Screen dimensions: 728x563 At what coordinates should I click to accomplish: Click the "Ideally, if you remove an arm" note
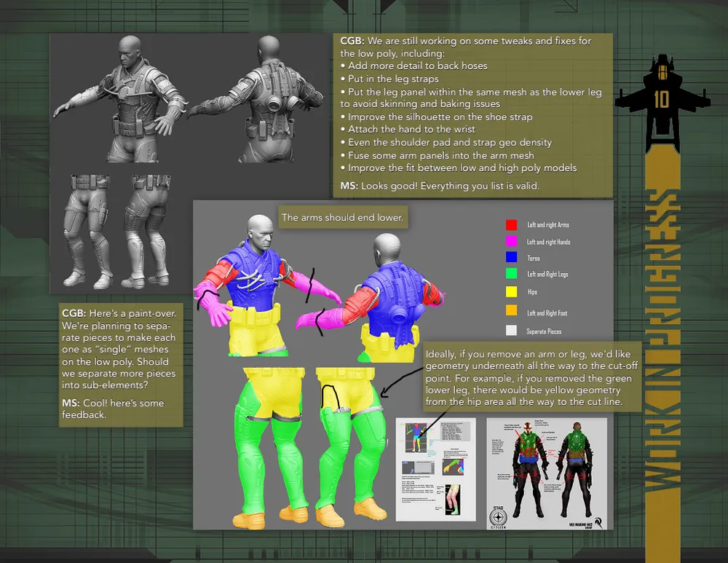pos(532,378)
